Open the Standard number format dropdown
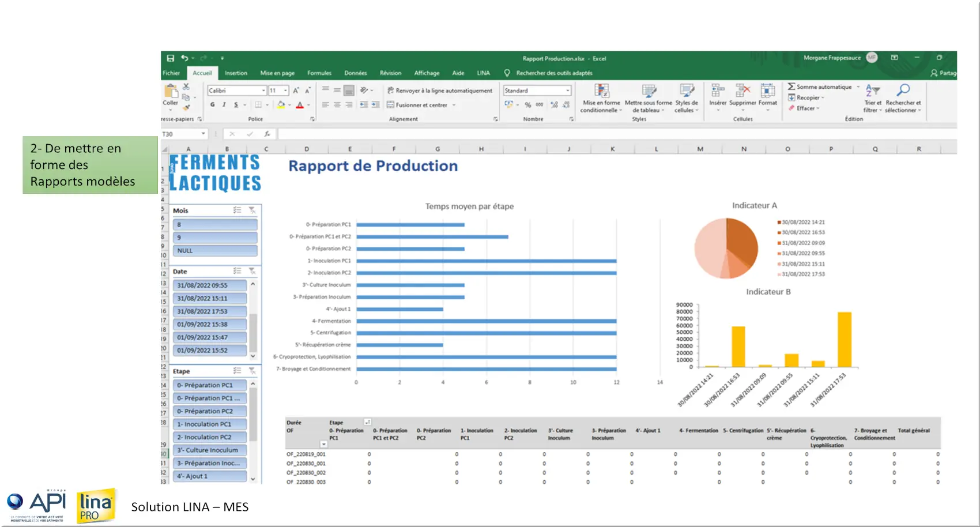This screenshot has height=527, width=980. point(567,91)
